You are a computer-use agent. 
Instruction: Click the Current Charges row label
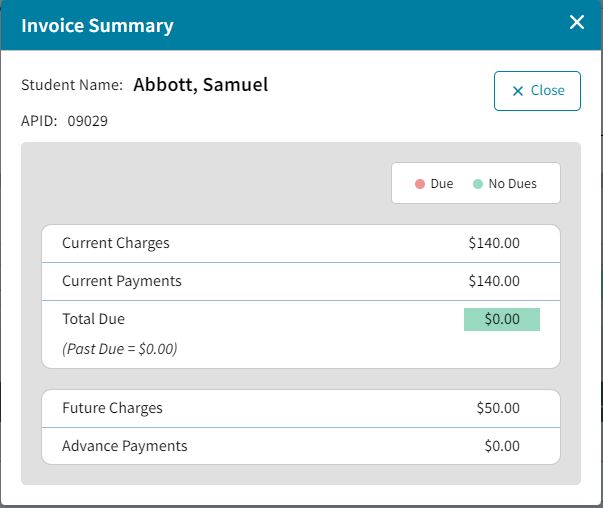[x=116, y=243]
